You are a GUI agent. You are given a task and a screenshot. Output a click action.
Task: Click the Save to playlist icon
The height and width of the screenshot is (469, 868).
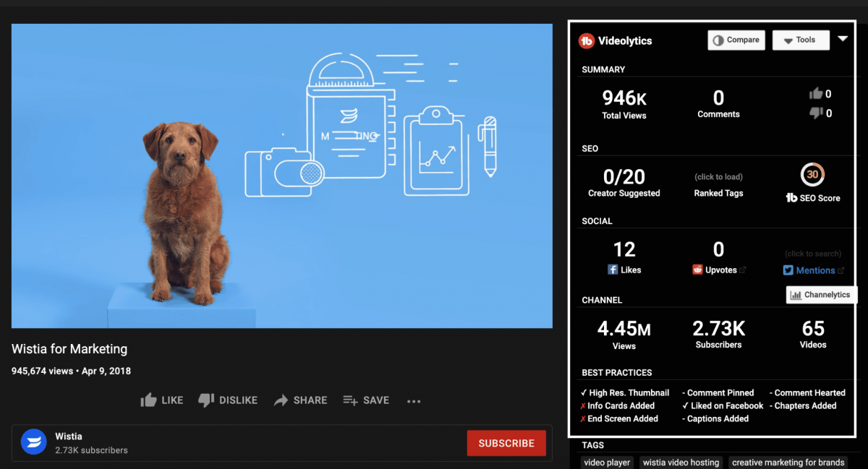[350, 400]
